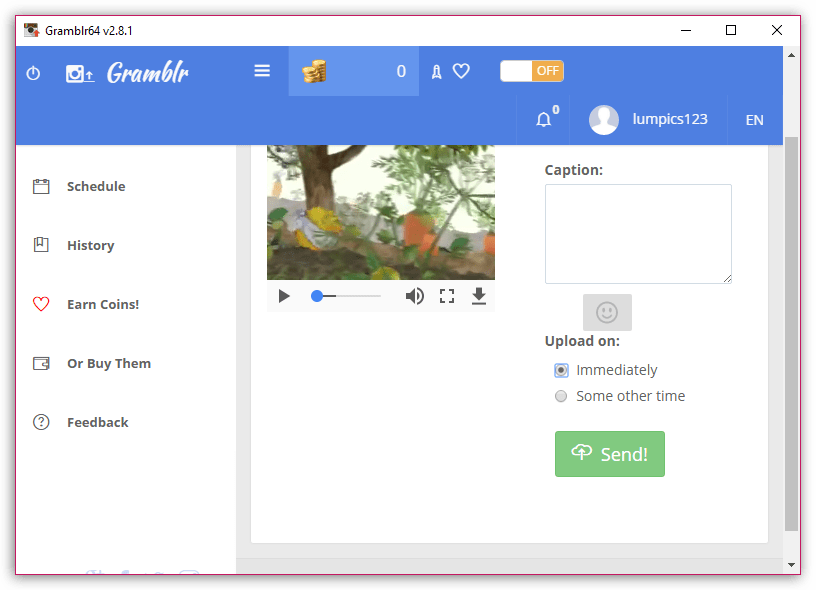This screenshot has height=590, width=816.
Task: Enter fullscreen video mode
Action: coord(447,296)
